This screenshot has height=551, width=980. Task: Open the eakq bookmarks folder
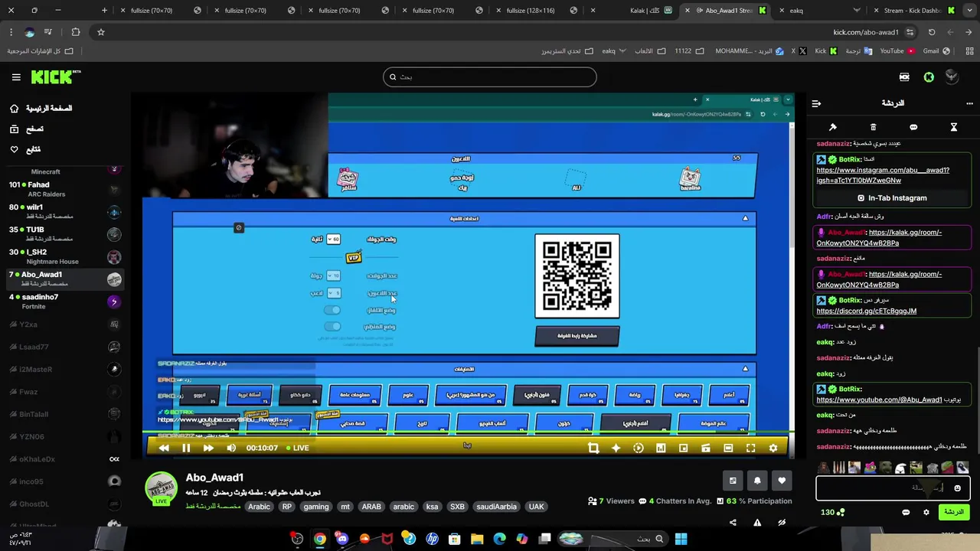[x=614, y=51]
